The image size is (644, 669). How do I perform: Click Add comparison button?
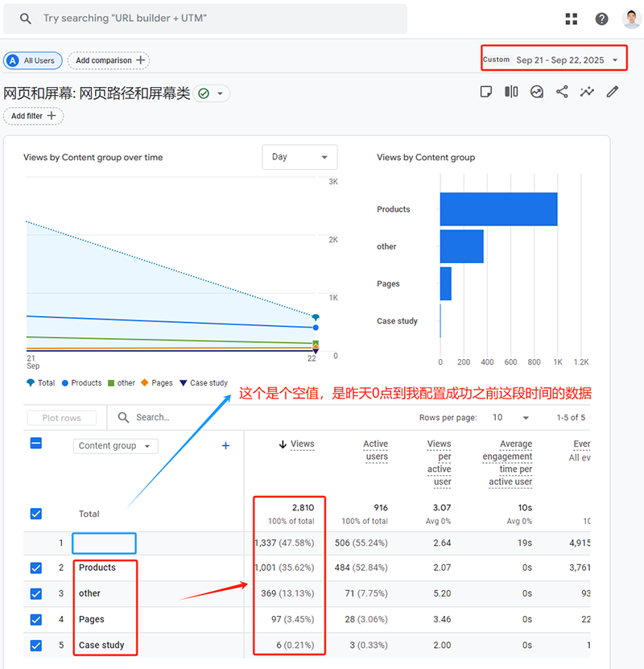[x=109, y=60]
